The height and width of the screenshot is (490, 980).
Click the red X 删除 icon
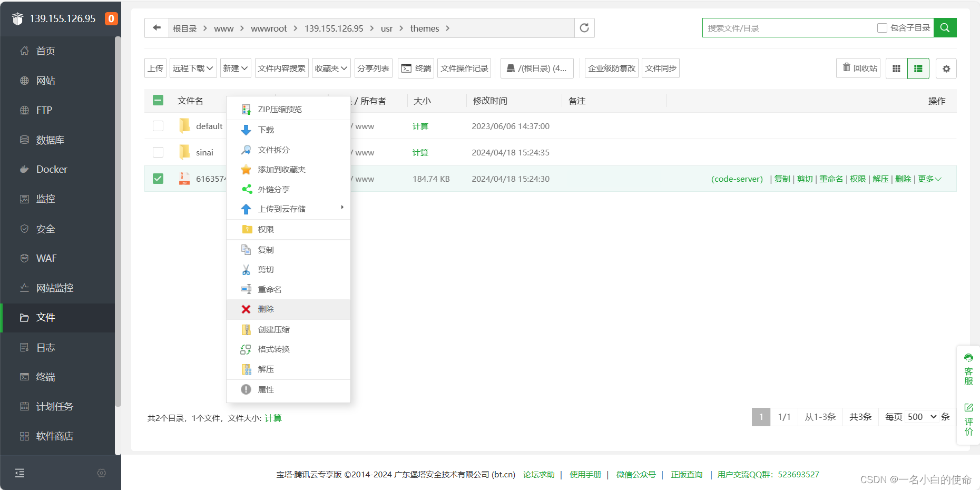pos(246,309)
